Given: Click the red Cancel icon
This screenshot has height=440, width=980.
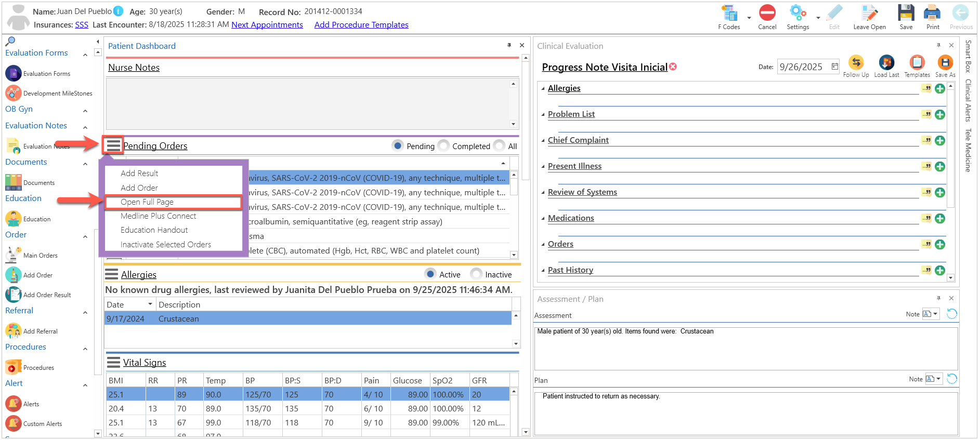Looking at the screenshot, I should point(767,13).
